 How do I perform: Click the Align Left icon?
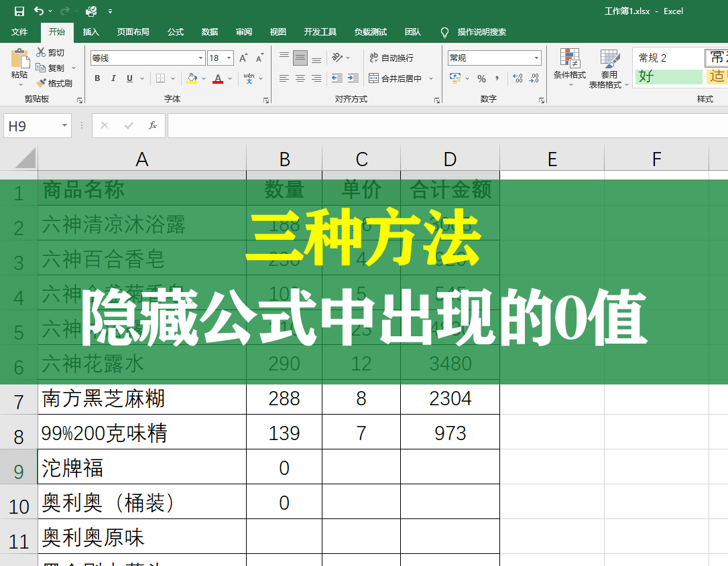pyautogui.click(x=284, y=78)
